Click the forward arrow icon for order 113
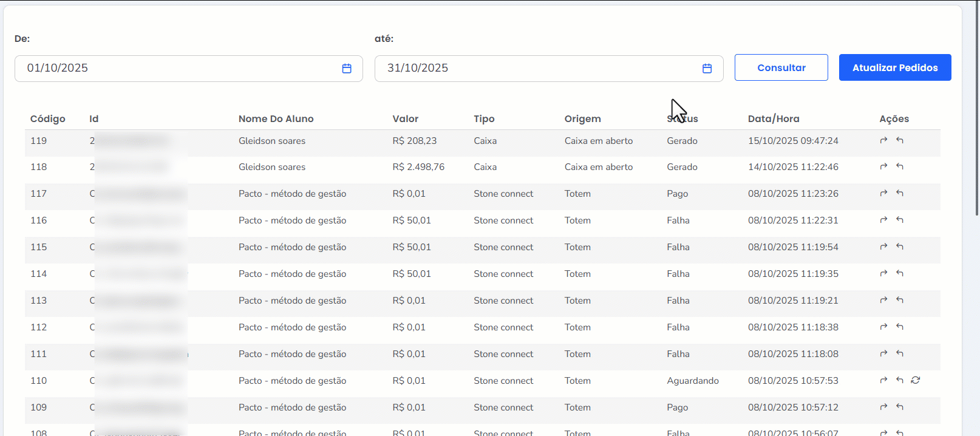The image size is (980, 436). pos(883,300)
